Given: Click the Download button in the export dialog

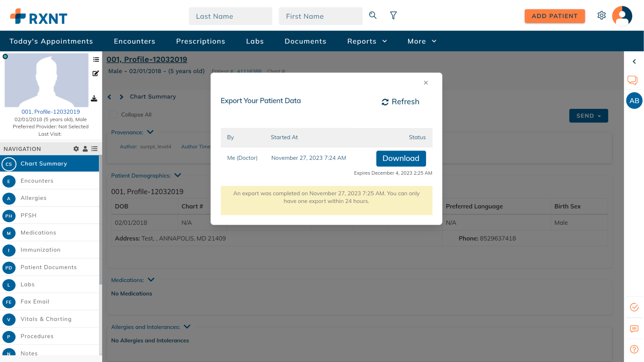Looking at the screenshot, I should [401, 158].
